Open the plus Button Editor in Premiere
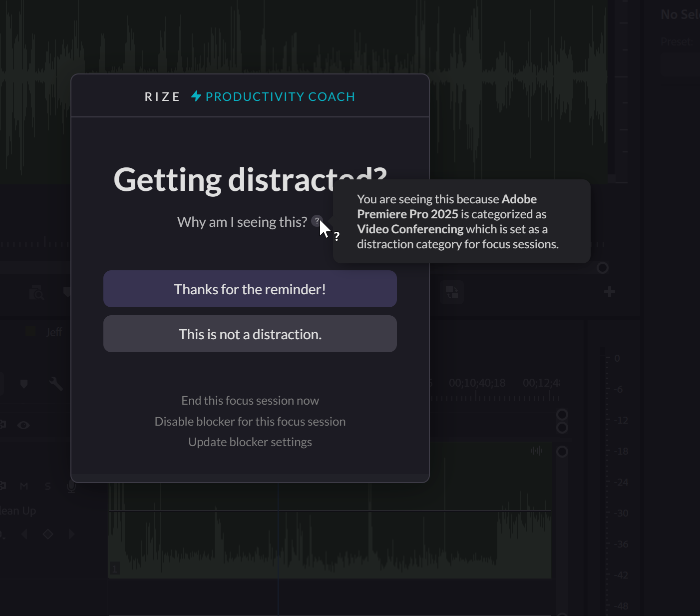This screenshot has width=700, height=616. point(609,292)
